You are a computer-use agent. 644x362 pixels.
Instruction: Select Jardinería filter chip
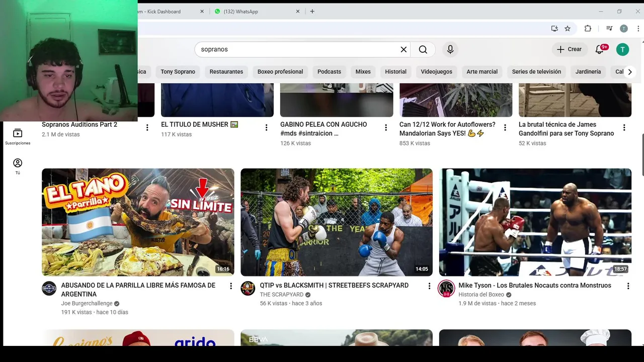point(588,71)
